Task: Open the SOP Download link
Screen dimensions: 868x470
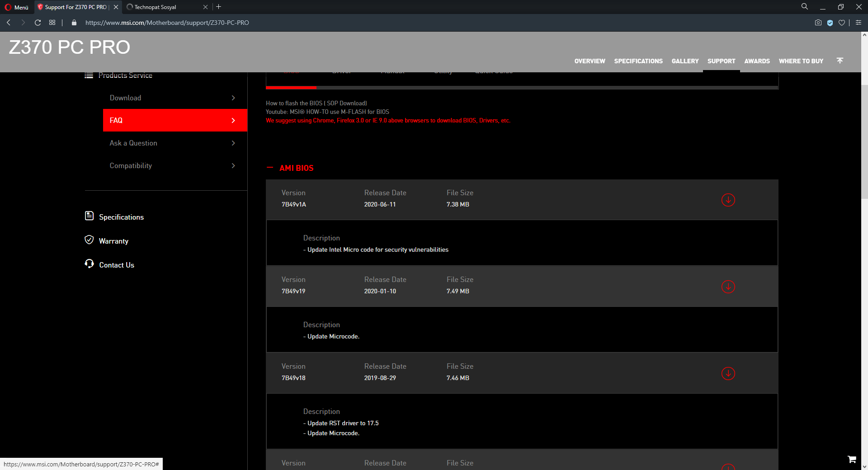Action: click(x=346, y=103)
